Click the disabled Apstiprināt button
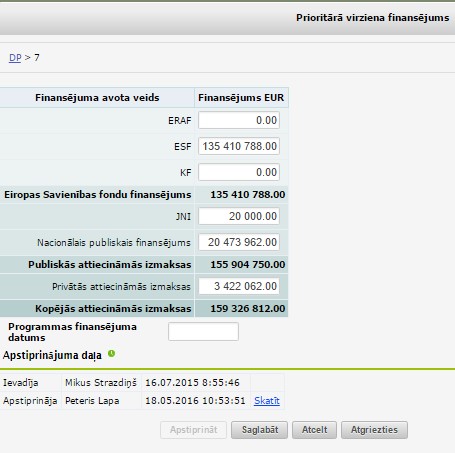Screen dimensions: 455x453 point(193,430)
